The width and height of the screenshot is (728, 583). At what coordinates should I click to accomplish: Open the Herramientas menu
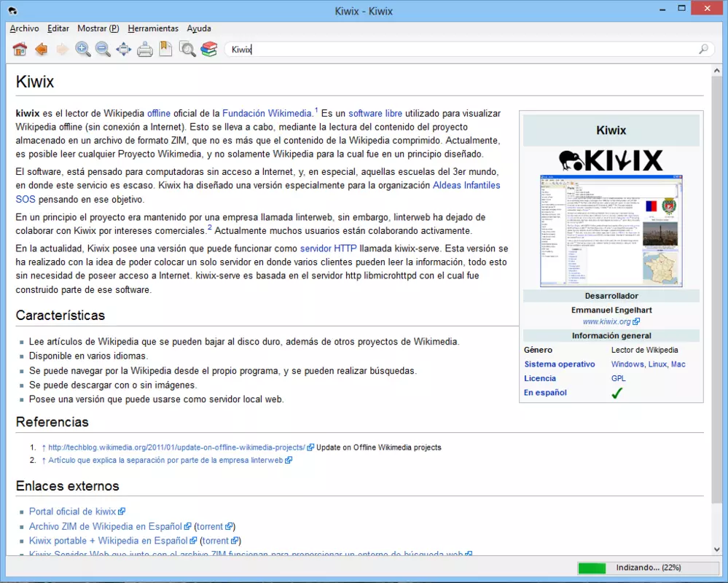coord(153,28)
